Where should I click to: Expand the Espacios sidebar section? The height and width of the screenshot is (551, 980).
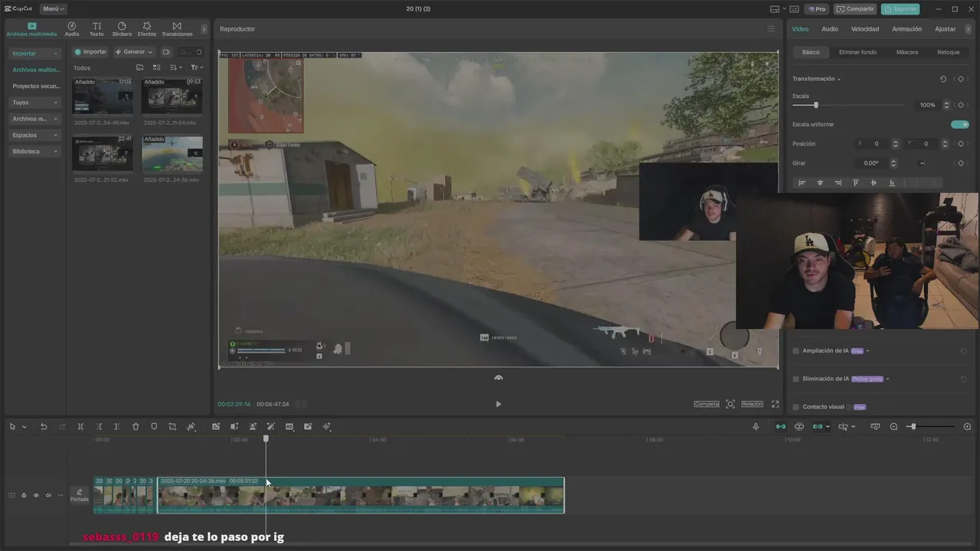[x=35, y=135]
